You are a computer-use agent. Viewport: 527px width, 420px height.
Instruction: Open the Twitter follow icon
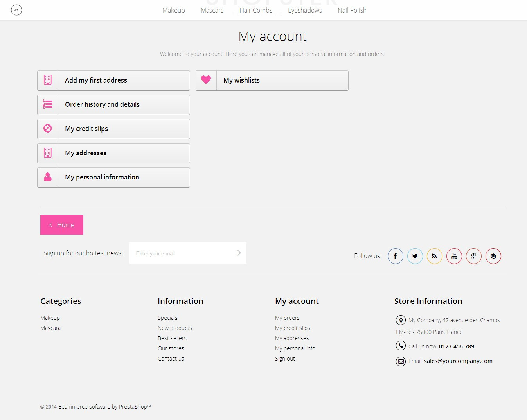pyautogui.click(x=415, y=256)
